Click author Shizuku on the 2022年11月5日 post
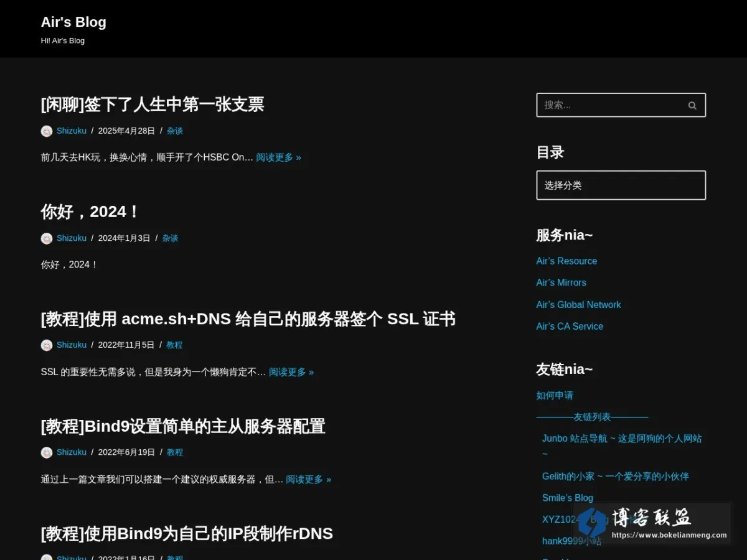 72,345
